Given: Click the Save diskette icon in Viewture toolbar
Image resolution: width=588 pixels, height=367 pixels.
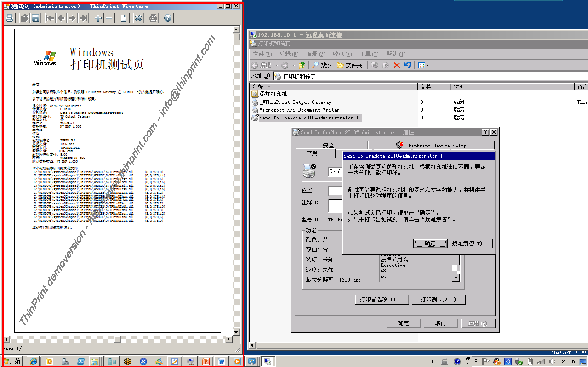Looking at the screenshot, I should pos(35,18).
